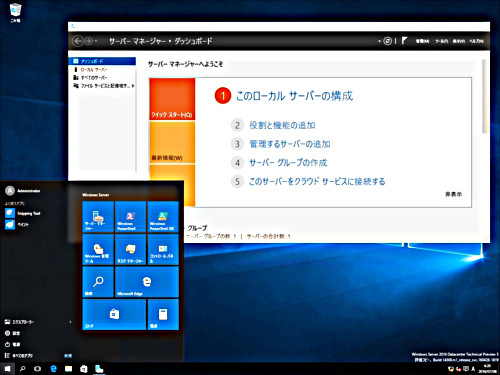Open the タスク マネージャー tile

click(130, 249)
